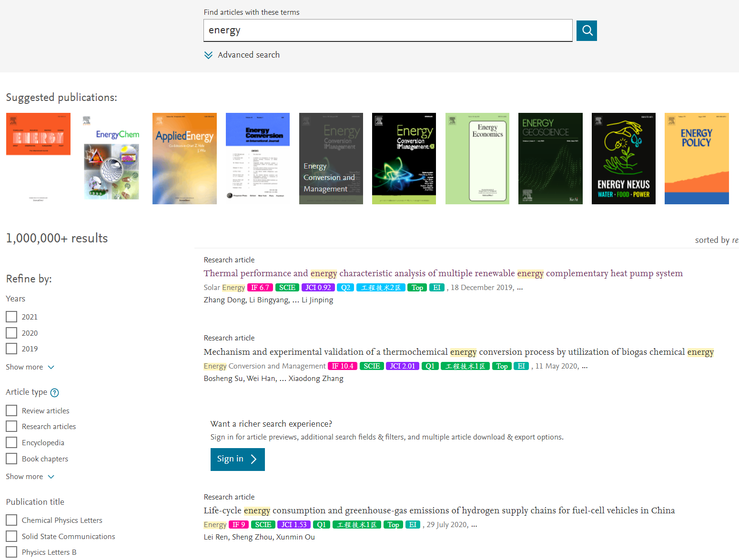739x560 pixels.
Task: Open the Energy Nexus journal cover
Action: (623, 158)
